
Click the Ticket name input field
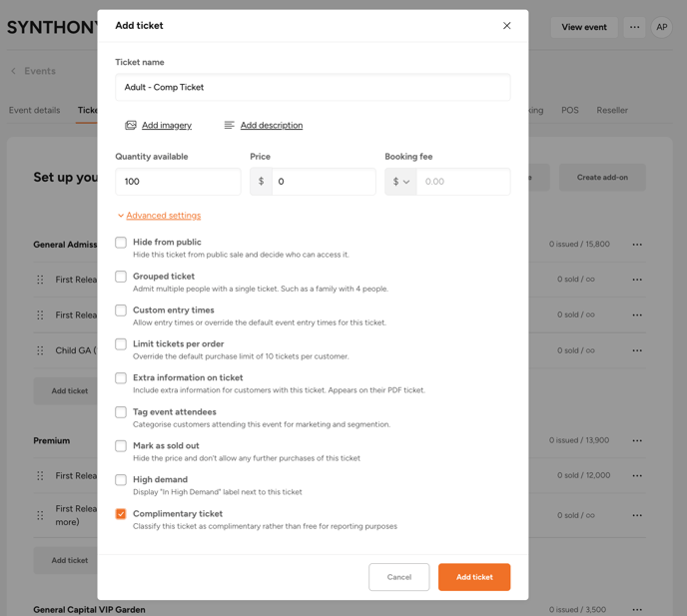(x=313, y=88)
